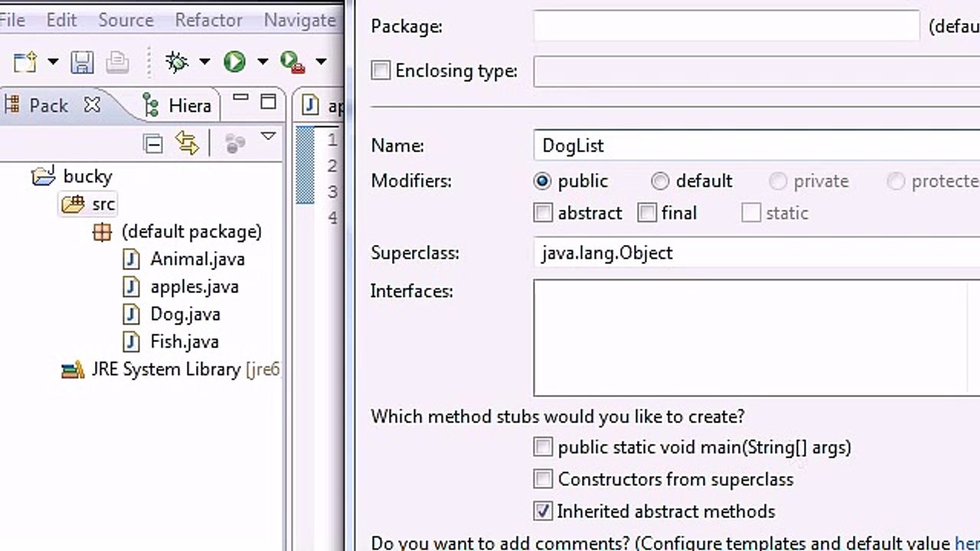This screenshot has height=551, width=980.
Task: Select the default modifier radio button
Action: [660, 181]
